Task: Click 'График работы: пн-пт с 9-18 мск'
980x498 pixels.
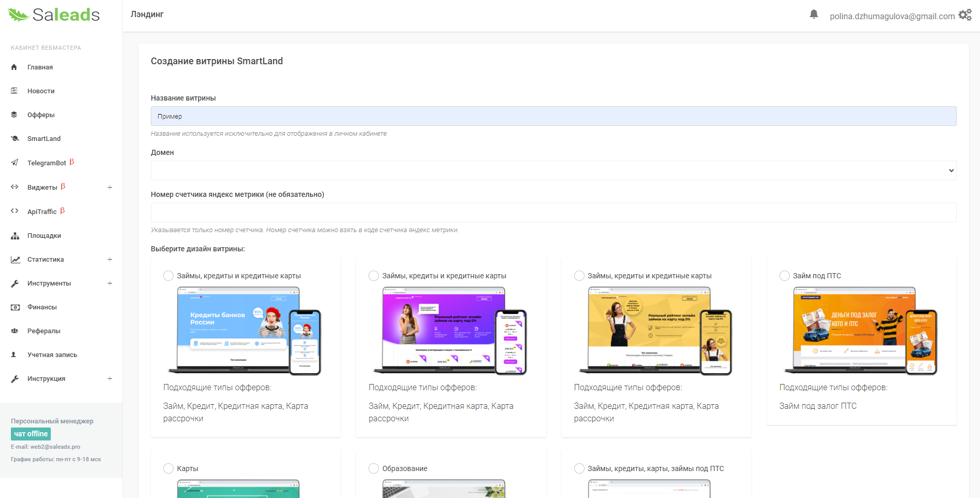Action: pos(56,459)
